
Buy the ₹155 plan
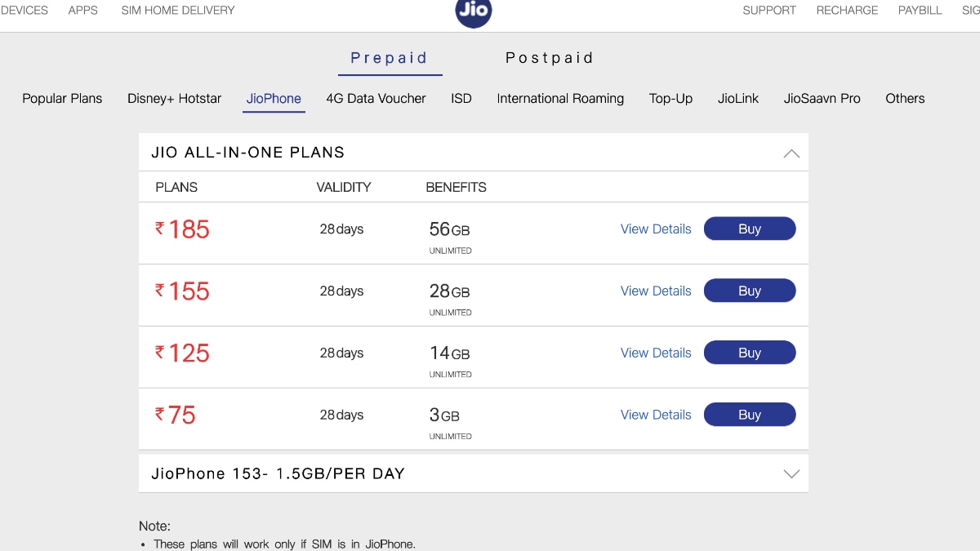749,291
